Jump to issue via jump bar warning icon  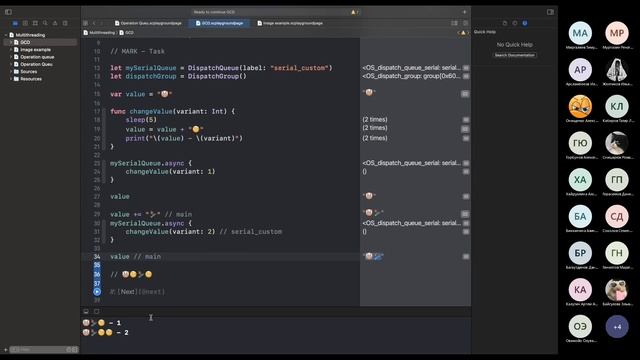(x=463, y=33)
